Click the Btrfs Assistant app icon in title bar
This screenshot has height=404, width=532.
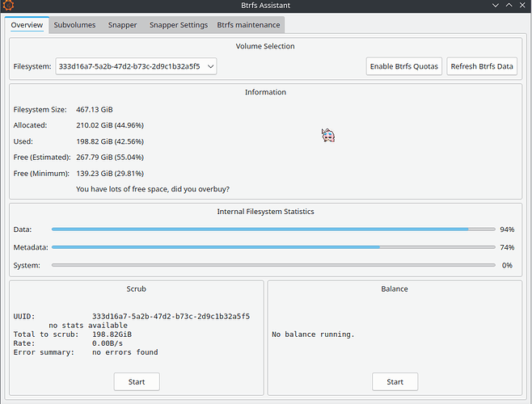click(x=9, y=6)
